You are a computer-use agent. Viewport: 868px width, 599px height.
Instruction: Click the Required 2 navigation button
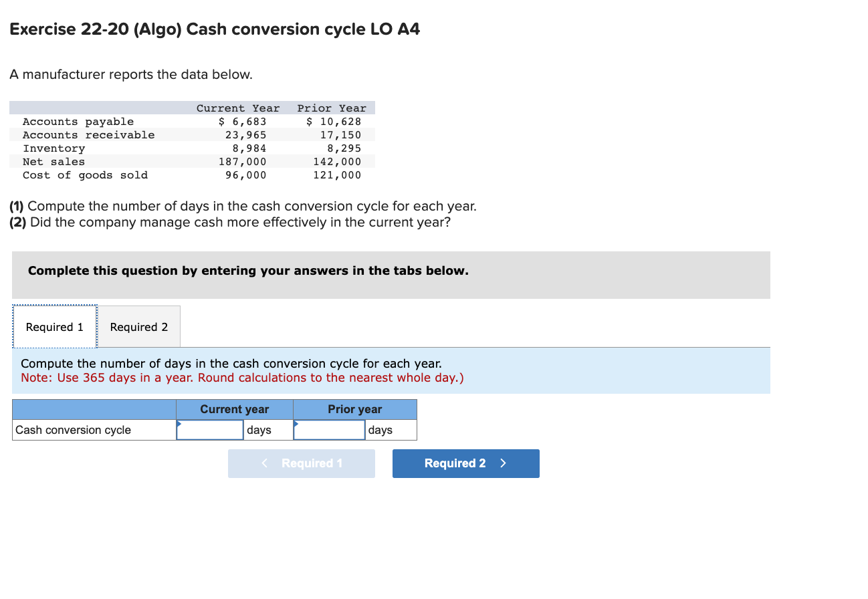(x=465, y=463)
